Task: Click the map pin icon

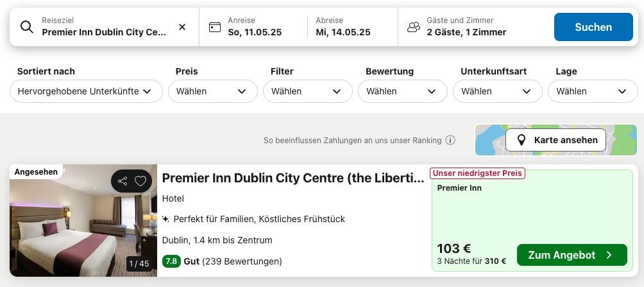Action: click(521, 140)
